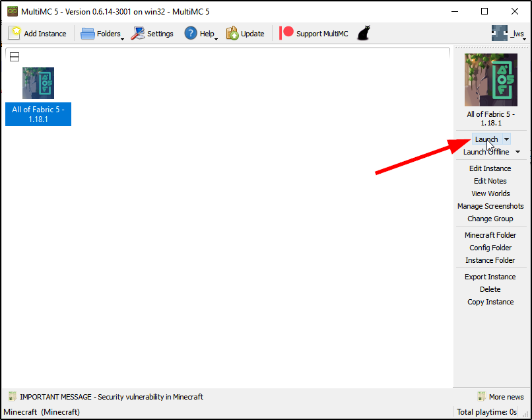Open the Config Folder

tap(490, 248)
